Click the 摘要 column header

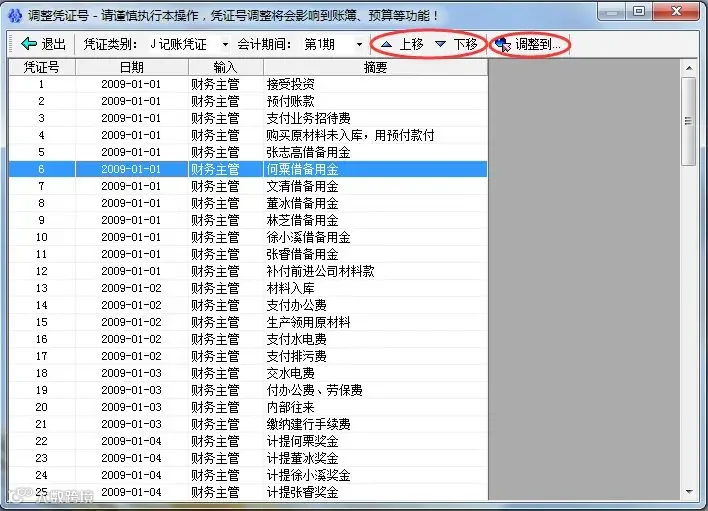coord(375,67)
